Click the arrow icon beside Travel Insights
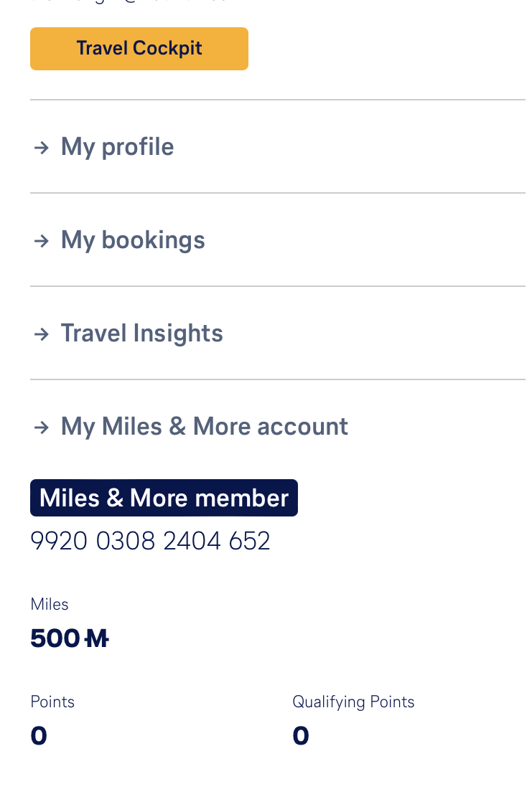The image size is (527, 812). pyautogui.click(x=42, y=334)
